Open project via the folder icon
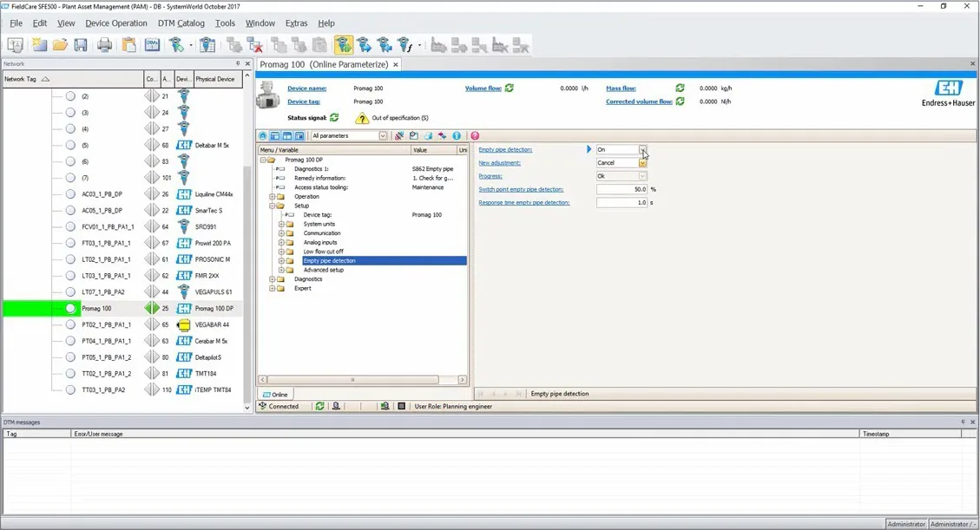 pyautogui.click(x=60, y=45)
